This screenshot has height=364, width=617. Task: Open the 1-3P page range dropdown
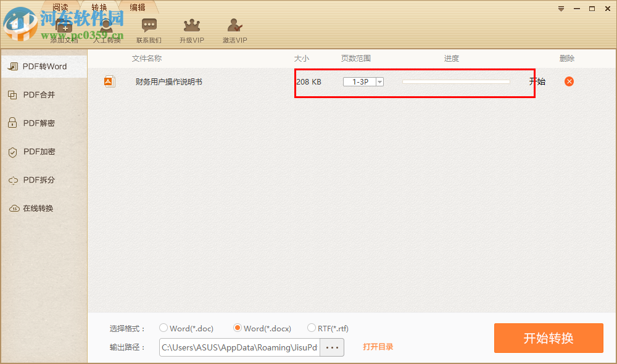coord(379,81)
